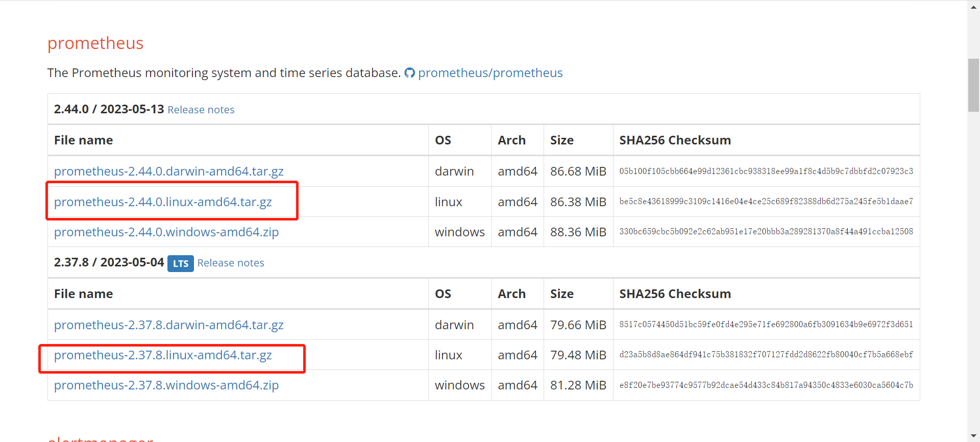Click the 2.44.0 windows SHA256 checksum
The height and width of the screenshot is (442, 980).
pyautogui.click(x=766, y=232)
